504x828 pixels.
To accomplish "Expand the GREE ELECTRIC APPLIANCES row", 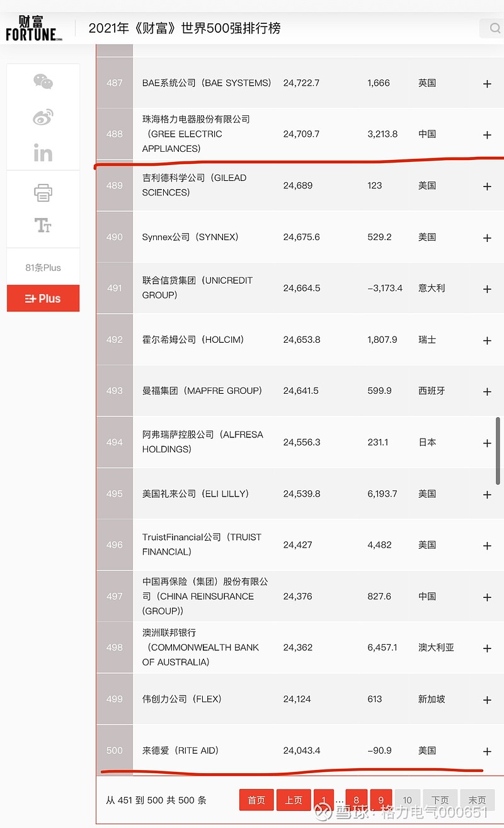I will click(487, 135).
